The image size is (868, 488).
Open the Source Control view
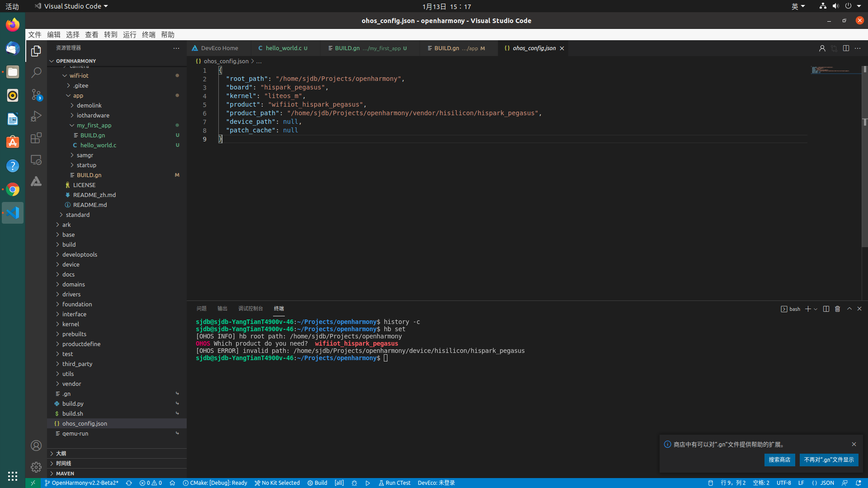(x=36, y=94)
